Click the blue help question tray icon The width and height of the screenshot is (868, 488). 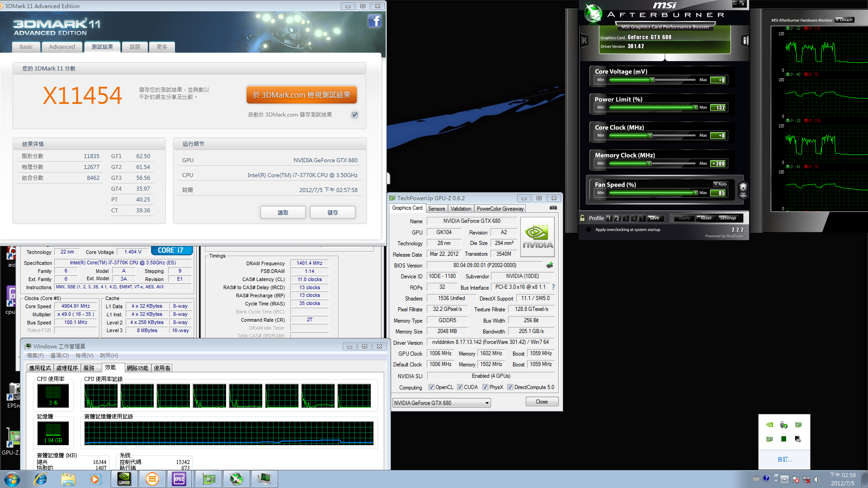(x=766, y=479)
